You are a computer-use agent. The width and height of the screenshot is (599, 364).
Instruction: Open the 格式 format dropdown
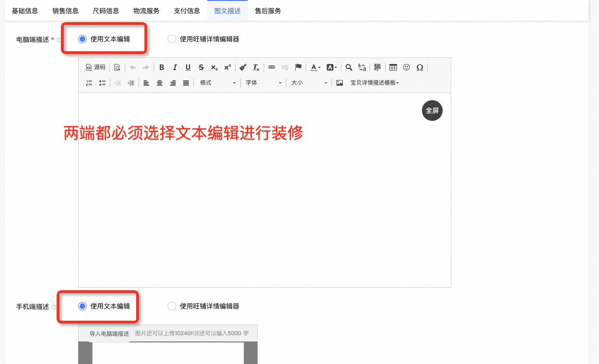pos(217,83)
